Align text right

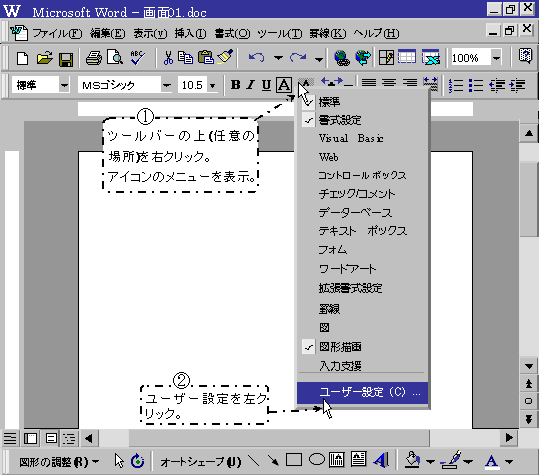tap(410, 83)
